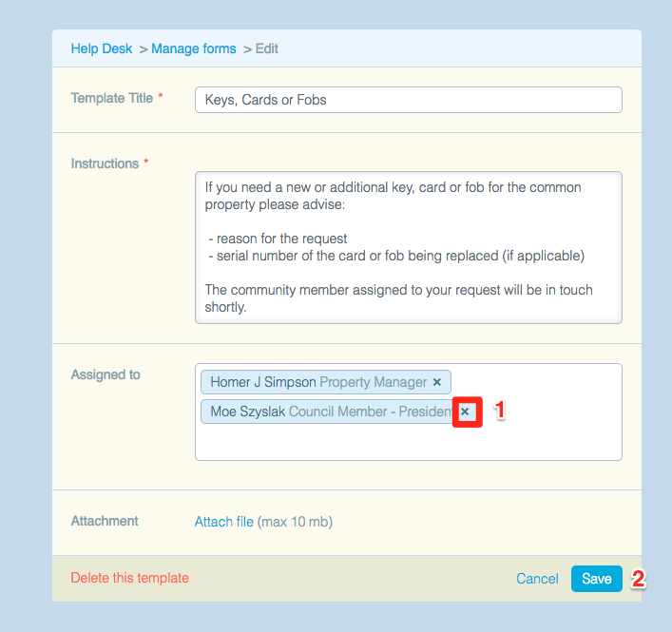Remove Homer J Simpson from assignees
This screenshot has width=672, height=632.
click(436, 382)
